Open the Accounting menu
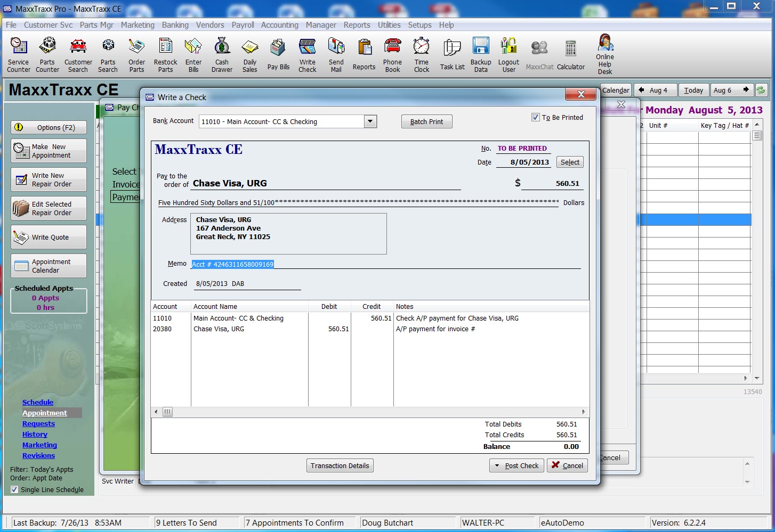 280,25
